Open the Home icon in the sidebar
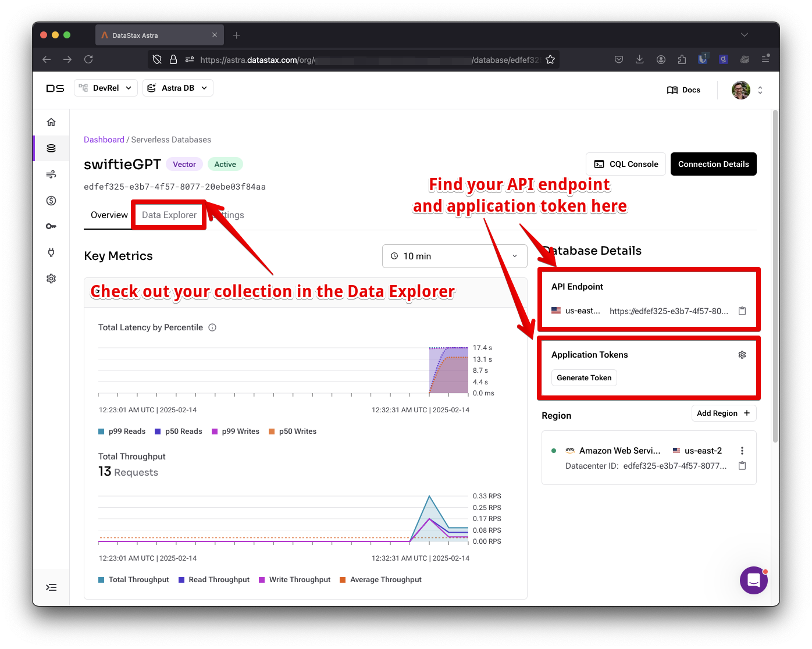 51,122
